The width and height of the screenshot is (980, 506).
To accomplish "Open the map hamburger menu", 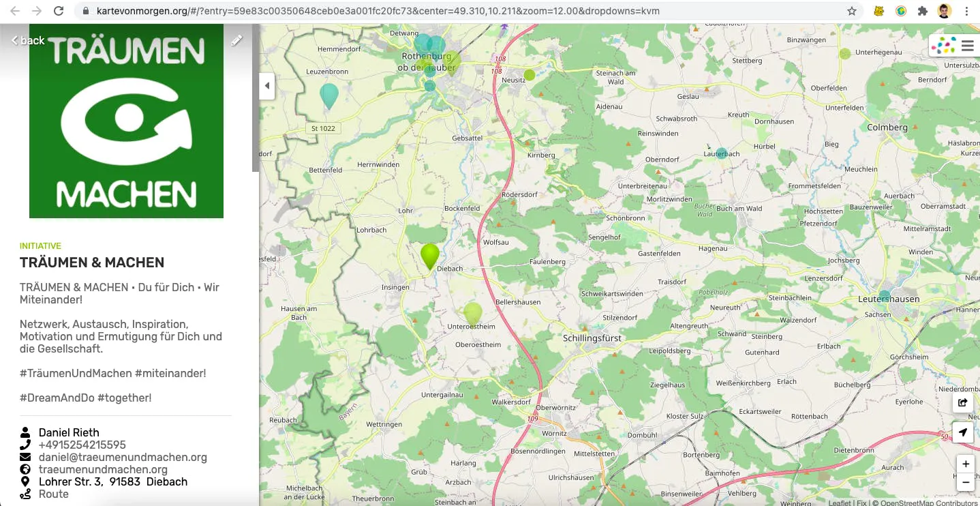I will (x=967, y=46).
